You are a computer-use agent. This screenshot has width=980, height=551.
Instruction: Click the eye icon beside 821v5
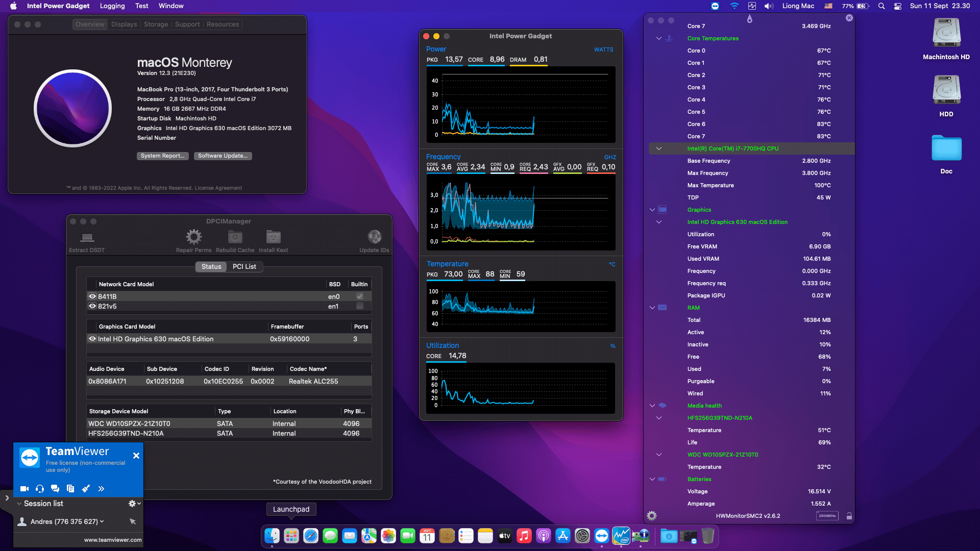pyautogui.click(x=92, y=306)
